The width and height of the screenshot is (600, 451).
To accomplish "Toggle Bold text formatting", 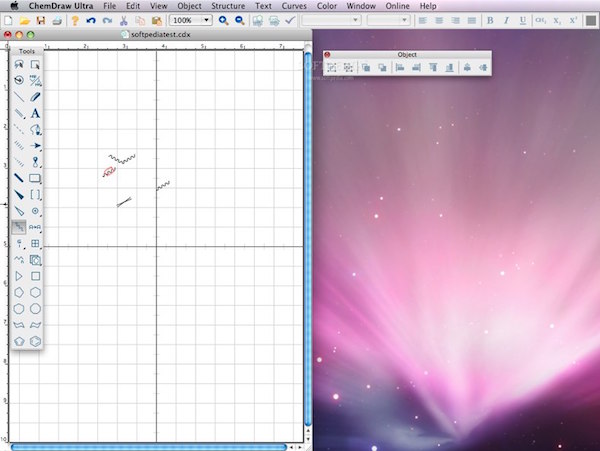I will (x=491, y=20).
